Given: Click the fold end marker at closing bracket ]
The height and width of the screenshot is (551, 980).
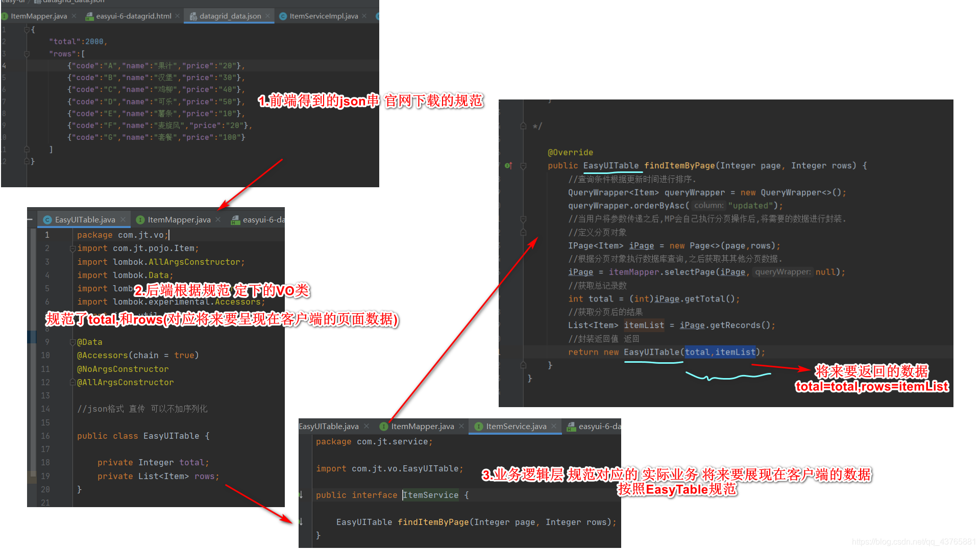Looking at the screenshot, I should [27, 149].
